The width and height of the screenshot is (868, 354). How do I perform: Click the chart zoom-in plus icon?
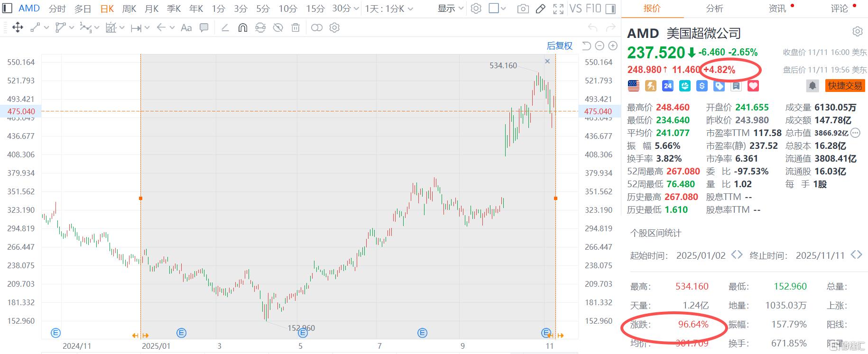coord(613,46)
